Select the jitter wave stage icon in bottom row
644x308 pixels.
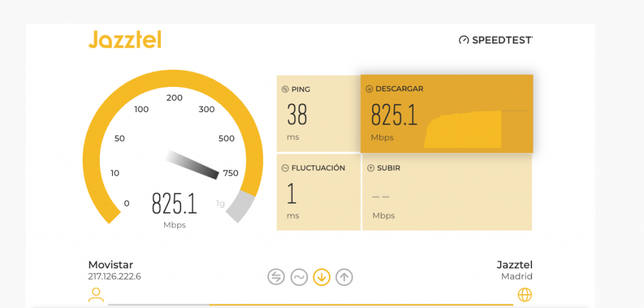click(x=299, y=277)
